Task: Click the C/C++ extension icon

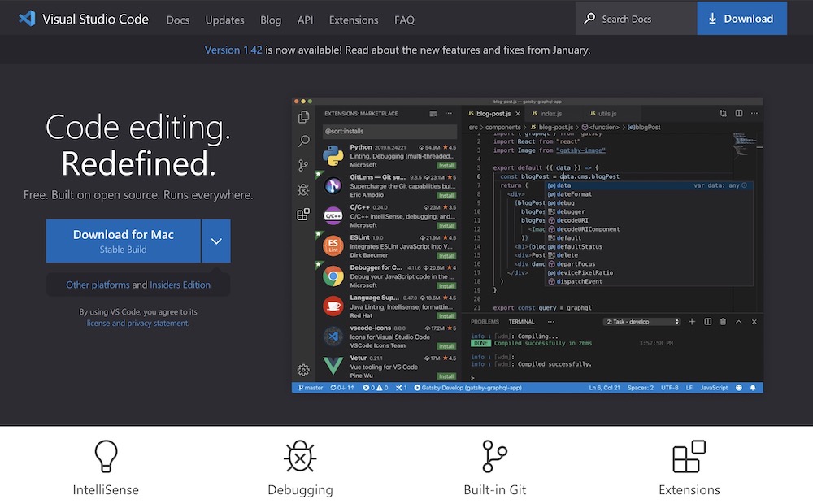Action: tap(333, 215)
